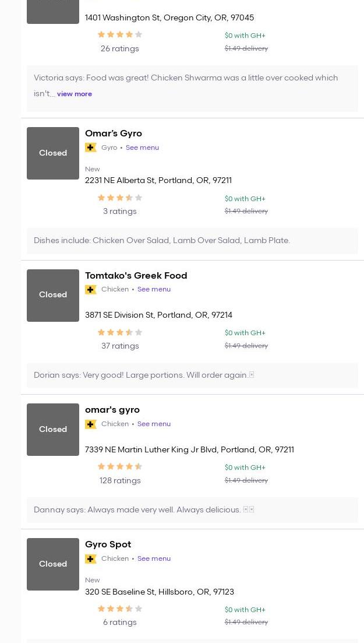The width and height of the screenshot is (364, 643).
Task: Open the Tomtako's Greek Food restaurant title
Action: tap(136, 276)
